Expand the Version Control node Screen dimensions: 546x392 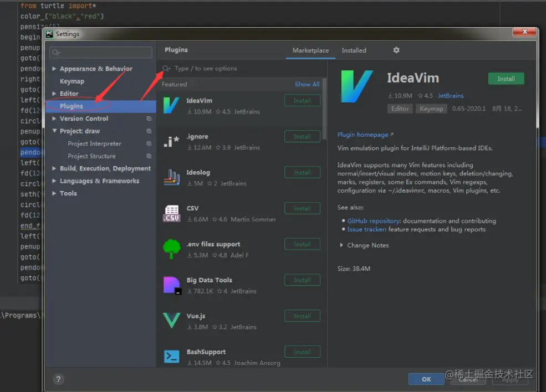(54, 118)
